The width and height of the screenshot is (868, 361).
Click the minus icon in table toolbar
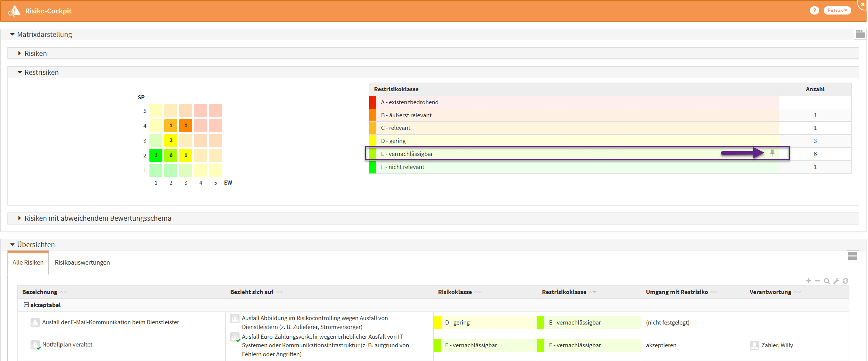pos(818,281)
